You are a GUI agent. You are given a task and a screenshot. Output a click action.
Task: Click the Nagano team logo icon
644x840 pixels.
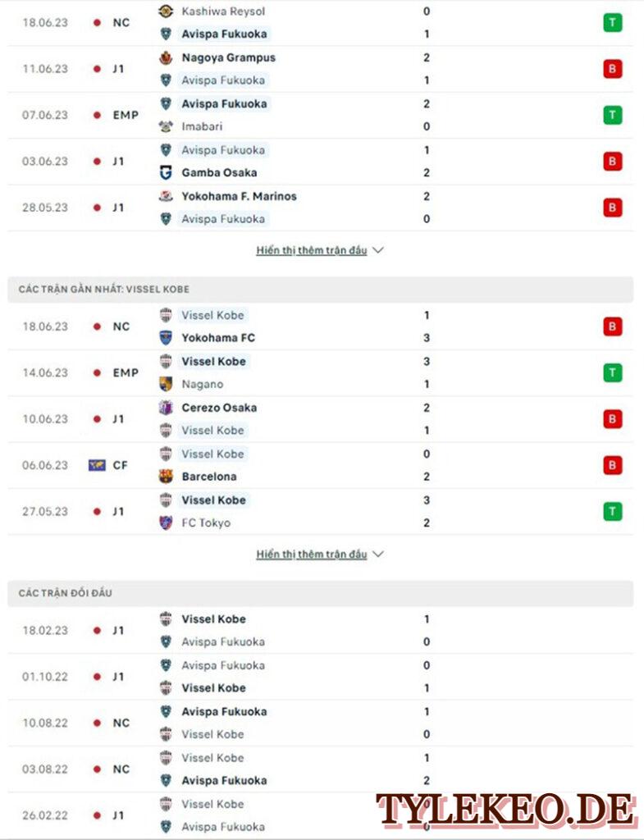[x=166, y=384]
